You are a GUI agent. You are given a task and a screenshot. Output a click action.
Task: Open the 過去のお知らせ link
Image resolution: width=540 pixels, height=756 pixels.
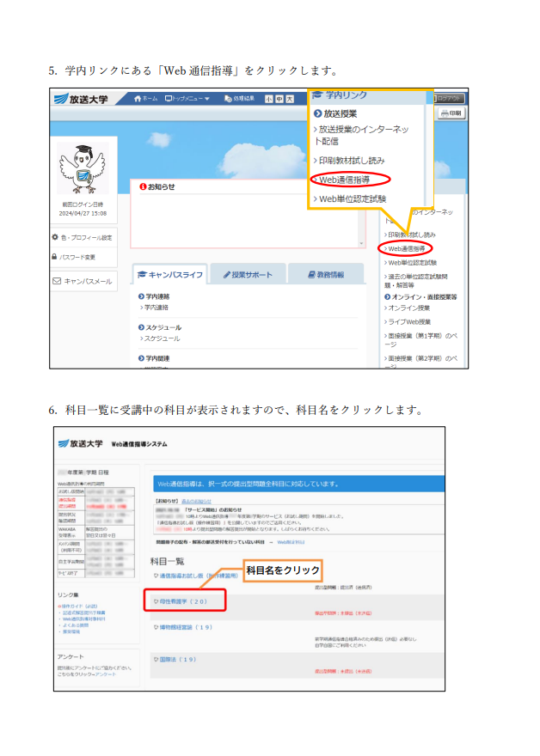196,502
